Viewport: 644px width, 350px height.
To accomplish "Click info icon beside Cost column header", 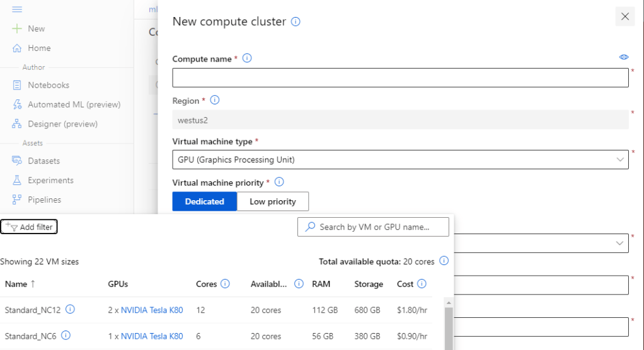I will [422, 284].
